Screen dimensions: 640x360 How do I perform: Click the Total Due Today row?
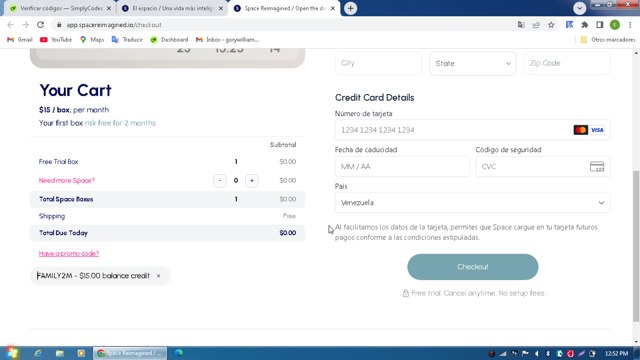point(167,233)
